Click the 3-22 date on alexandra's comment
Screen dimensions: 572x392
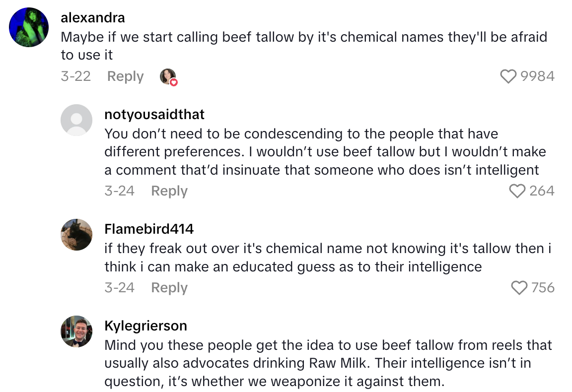point(75,76)
